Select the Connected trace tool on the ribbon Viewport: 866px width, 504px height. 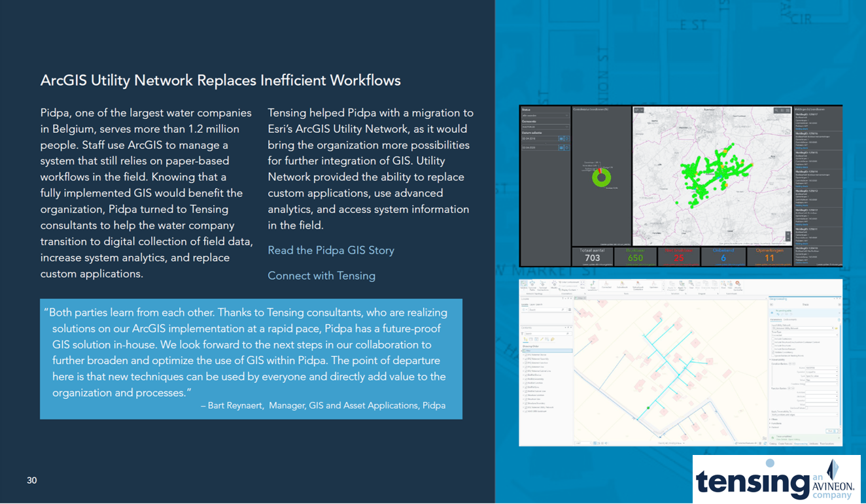605,285
